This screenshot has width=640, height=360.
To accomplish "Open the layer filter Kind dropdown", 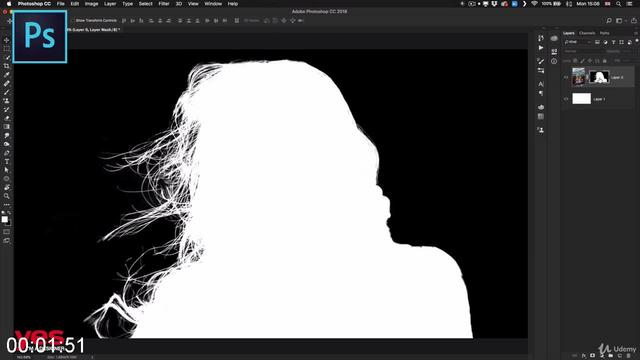I will point(578,42).
